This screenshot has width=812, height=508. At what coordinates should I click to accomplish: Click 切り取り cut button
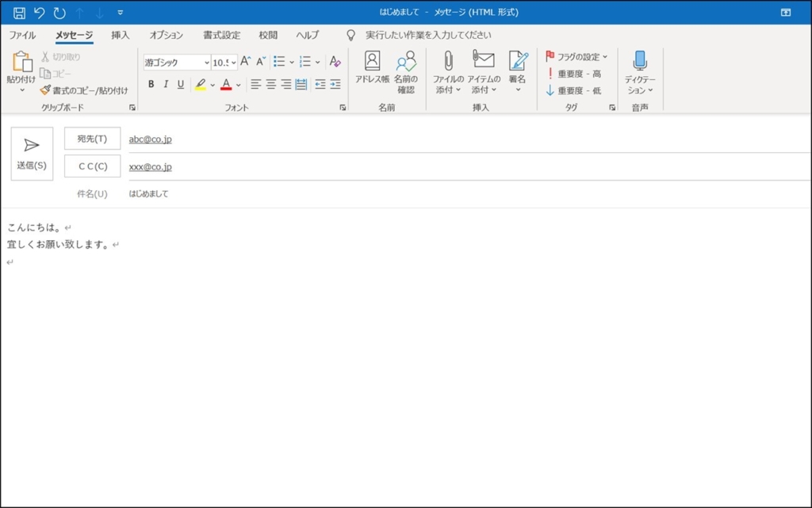click(x=60, y=57)
